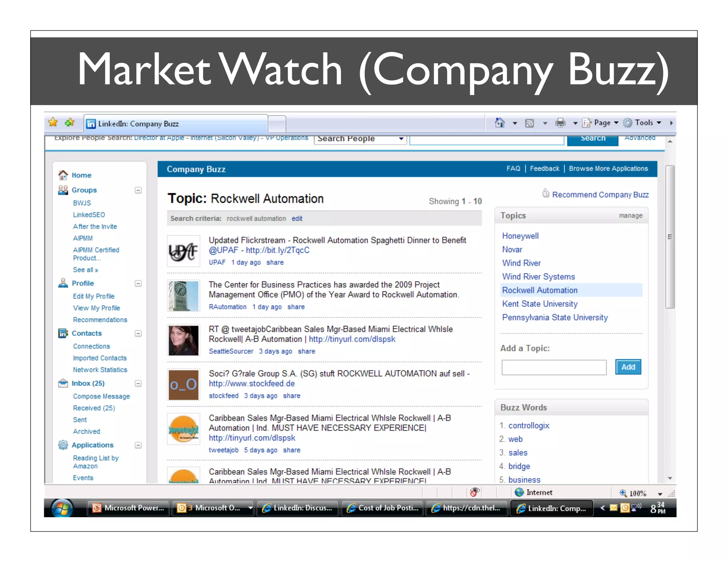Collapse the Groups section in sidebar

click(138, 190)
